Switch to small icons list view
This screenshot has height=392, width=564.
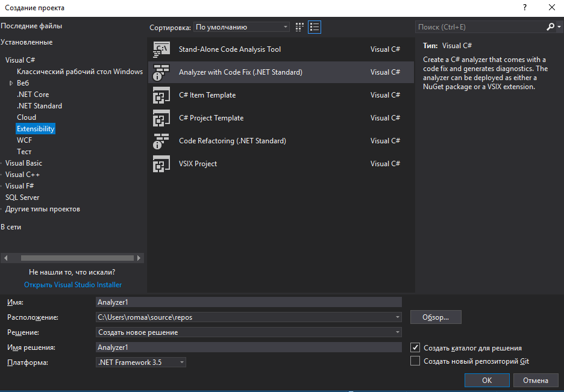coord(315,27)
